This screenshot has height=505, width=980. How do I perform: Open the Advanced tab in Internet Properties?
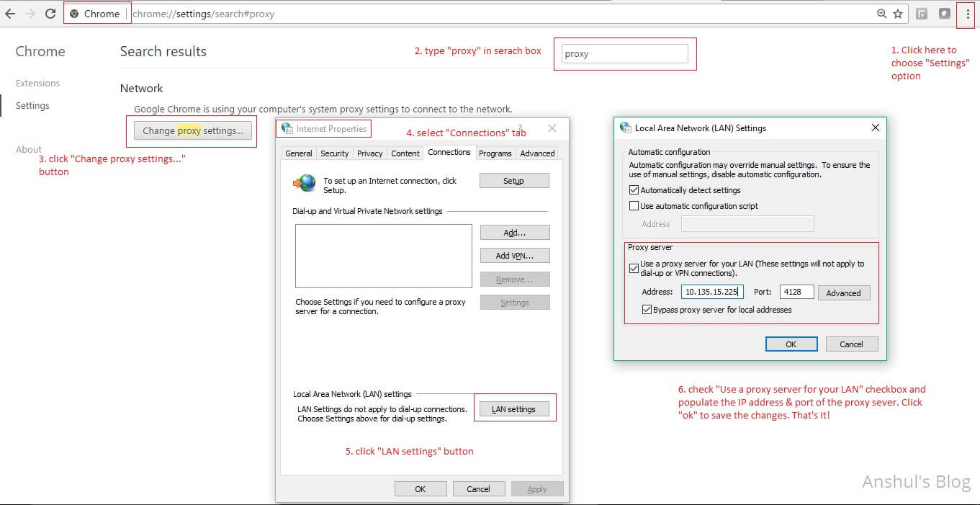coord(537,153)
